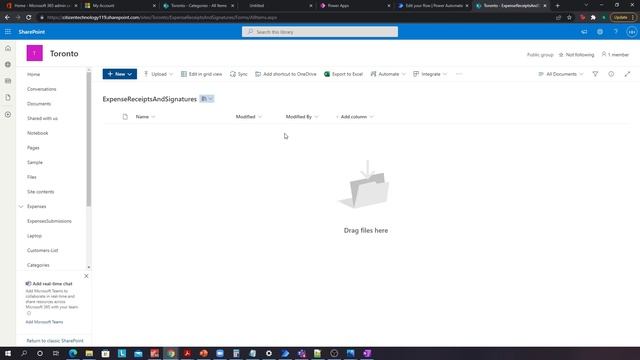
Task: Switch to the Edit your flow Power Automate tab
Action: point(433,6)
